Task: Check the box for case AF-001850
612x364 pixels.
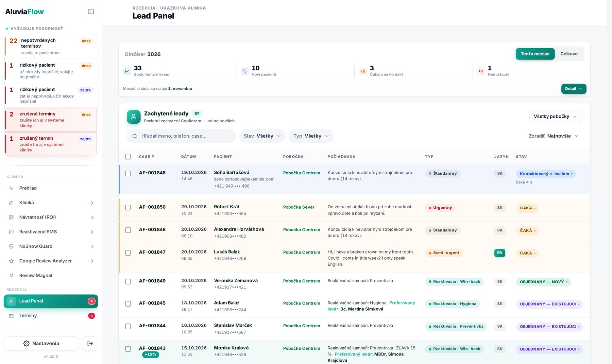Action: [x=128, y=208]
